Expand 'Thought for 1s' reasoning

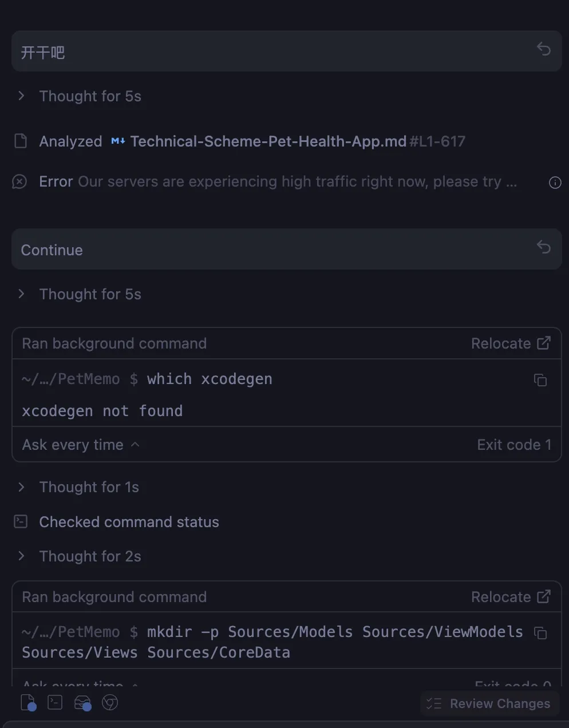click(x=22, y=487)
